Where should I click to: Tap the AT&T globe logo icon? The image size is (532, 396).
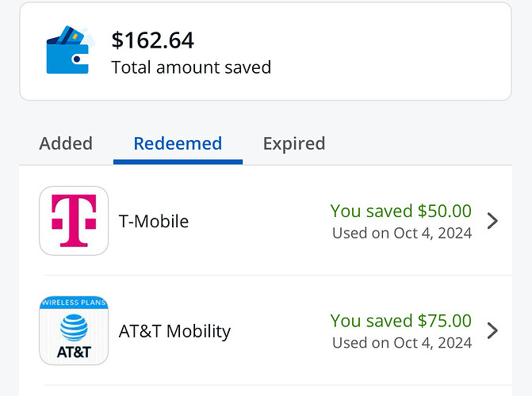[74, 328]
